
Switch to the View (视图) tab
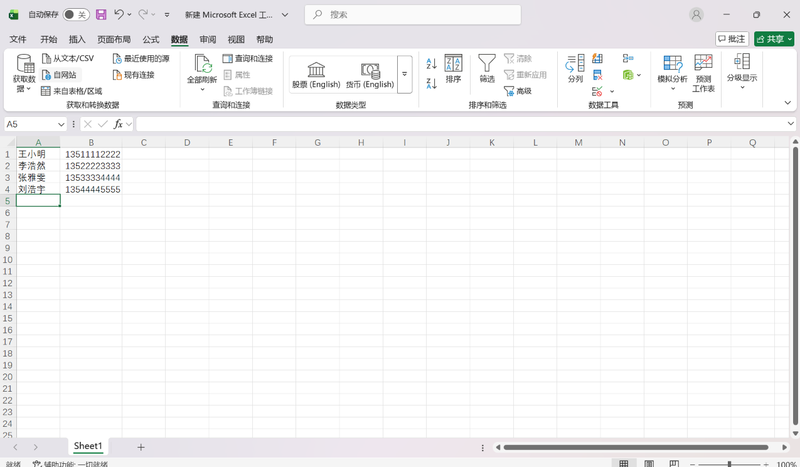click(236, 39)
